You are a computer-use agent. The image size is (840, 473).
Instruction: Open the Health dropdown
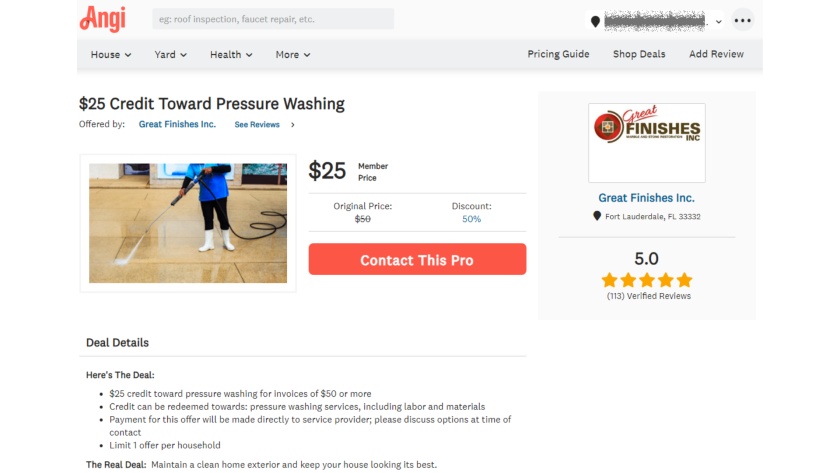coord(231,55)
